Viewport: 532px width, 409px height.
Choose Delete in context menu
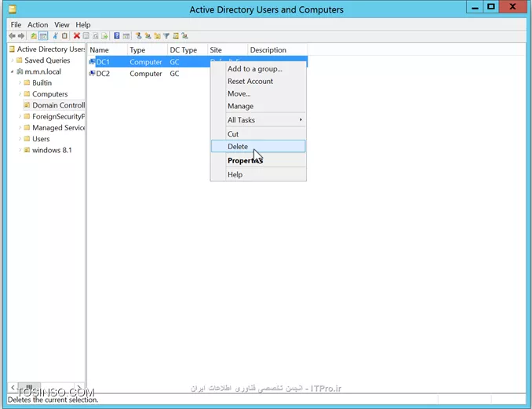click(258, 147)
